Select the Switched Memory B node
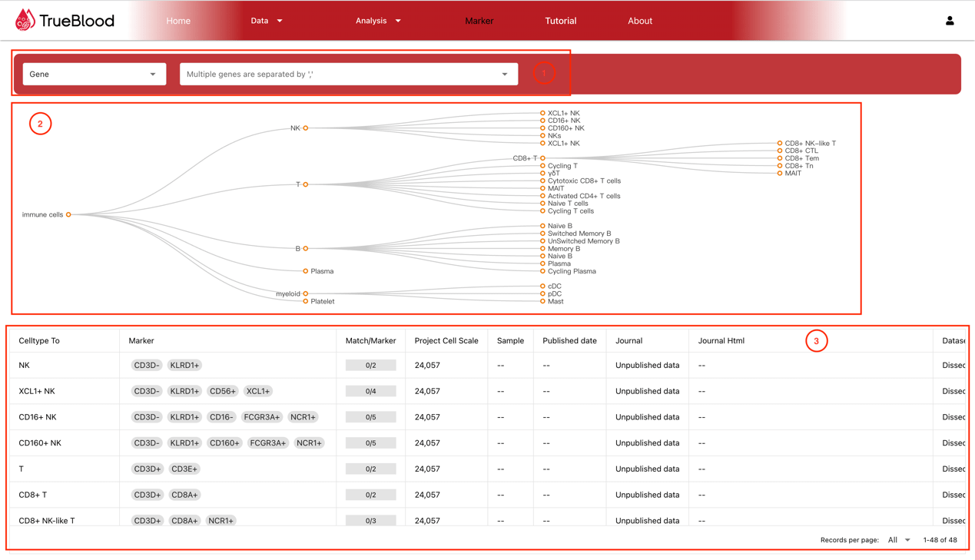This screenshot has width=975, height=560. pos(579,234)
